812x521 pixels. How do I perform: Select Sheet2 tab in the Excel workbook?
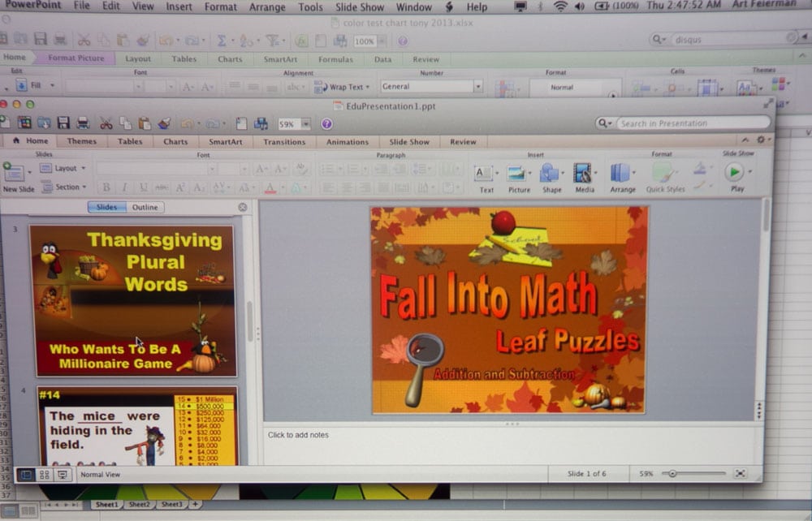140,504
